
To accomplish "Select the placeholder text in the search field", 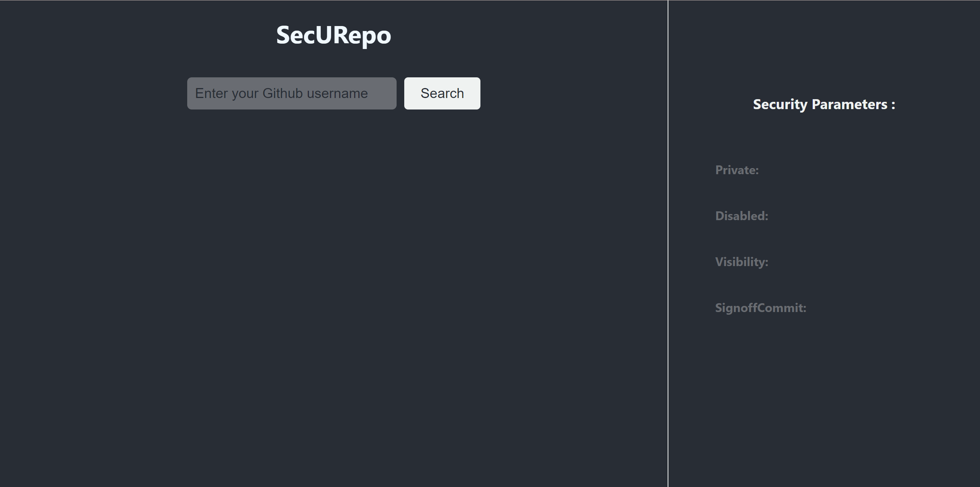I will point(281,93).
